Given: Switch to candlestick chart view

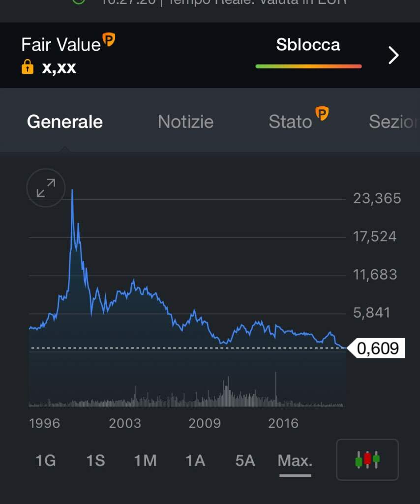Looking at the screenshot, I should (367, 460).
